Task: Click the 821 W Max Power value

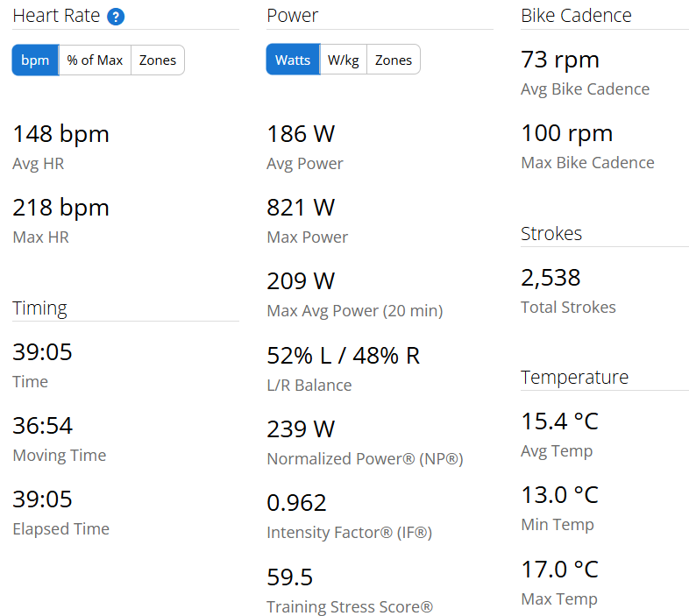Action: (301, 208)
